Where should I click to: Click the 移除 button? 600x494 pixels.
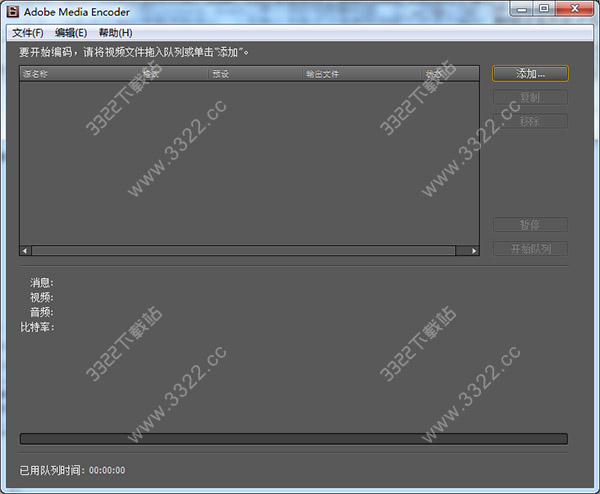point(530,121)
